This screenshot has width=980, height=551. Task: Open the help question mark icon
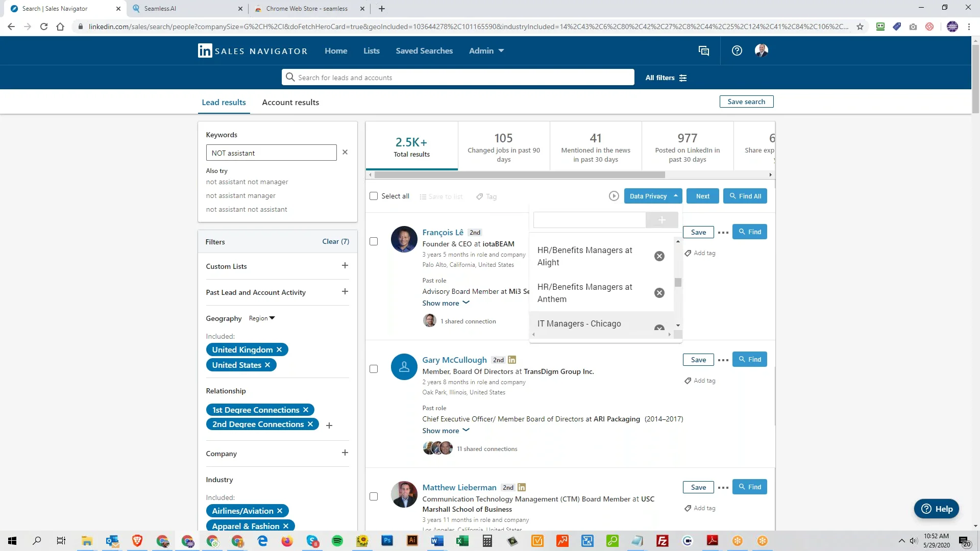[x=737, y=51]
